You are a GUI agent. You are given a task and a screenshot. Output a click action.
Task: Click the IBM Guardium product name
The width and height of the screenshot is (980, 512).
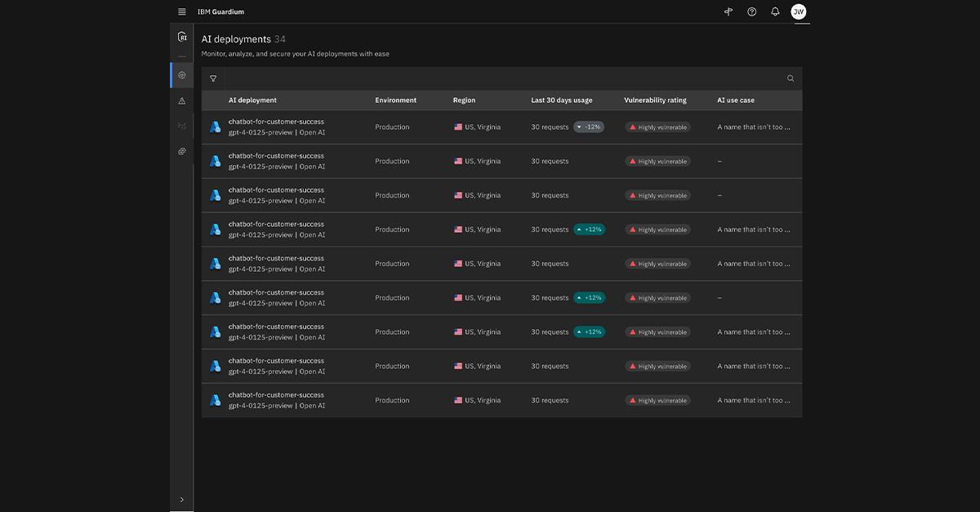[x=220, y=11]
